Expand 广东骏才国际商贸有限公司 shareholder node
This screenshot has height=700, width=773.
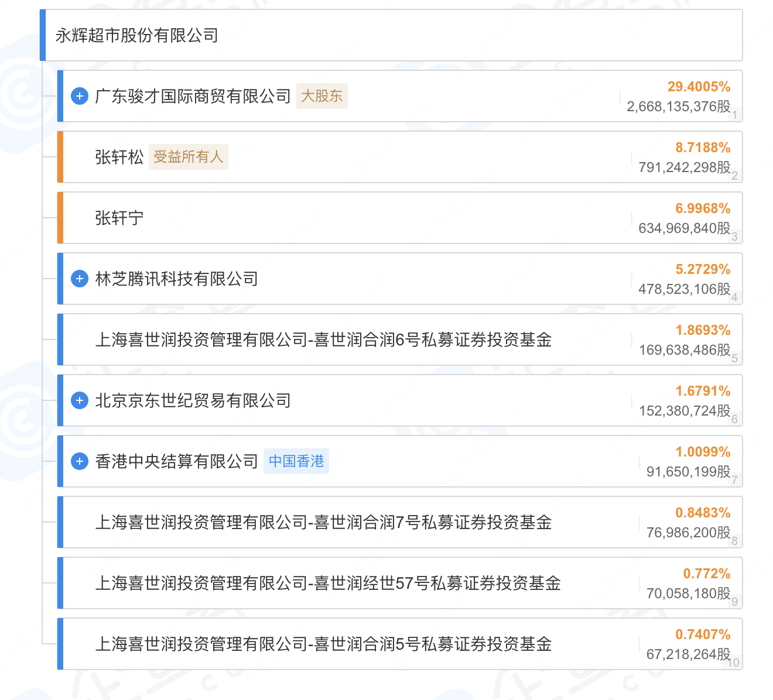tap(80, 96)
